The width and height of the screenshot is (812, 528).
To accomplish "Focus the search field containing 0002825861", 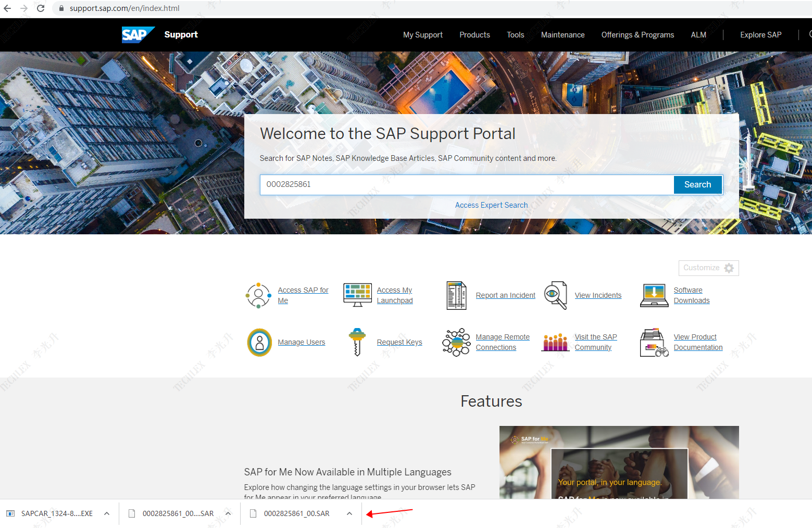I will [467, 185].
